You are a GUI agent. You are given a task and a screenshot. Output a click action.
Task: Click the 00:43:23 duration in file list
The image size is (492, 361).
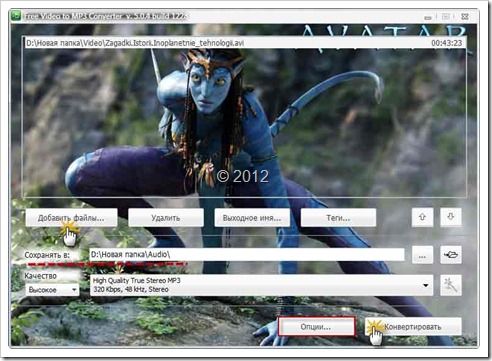(446, 43)
